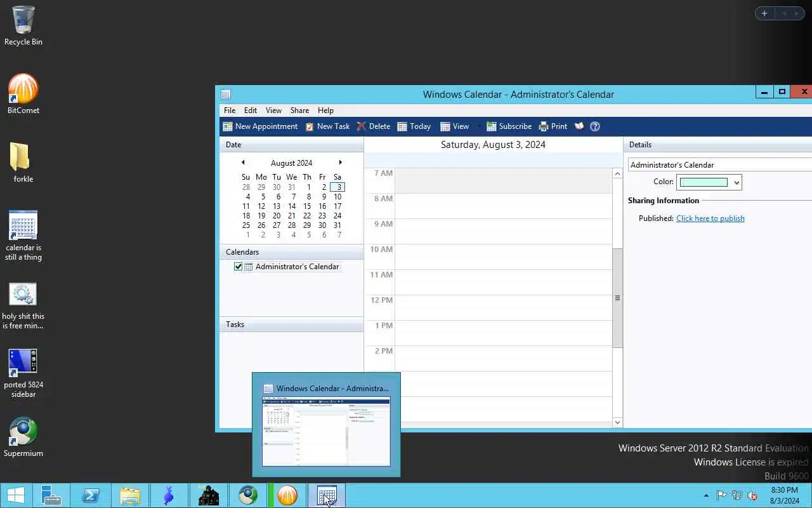The height and width of the screenshot is (508, 812).
Task: Click the Windows Calendar taskbar button
Action: [327, 495]
